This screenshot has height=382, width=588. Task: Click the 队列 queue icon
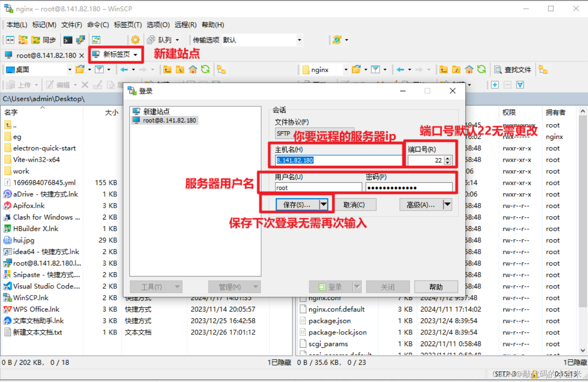coord(151,40)
